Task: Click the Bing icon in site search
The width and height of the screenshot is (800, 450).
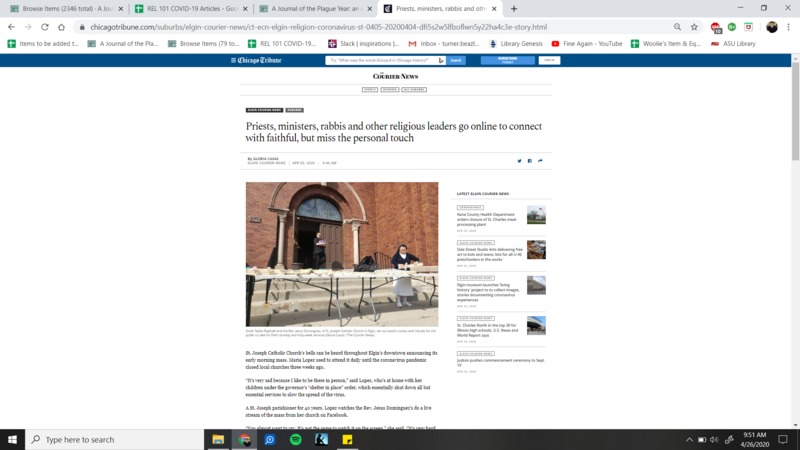Action: [x=441, y=60]
